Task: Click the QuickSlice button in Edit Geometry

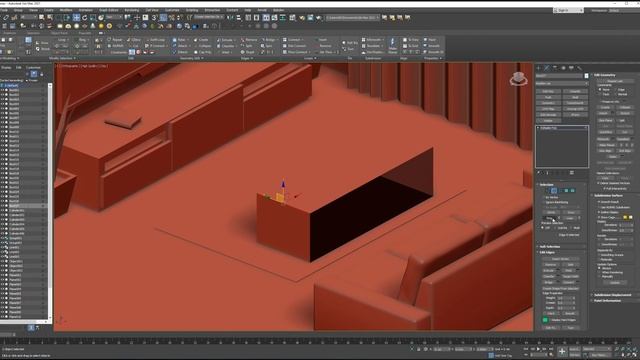Action: pyautogui.click(x=605, y=132)
